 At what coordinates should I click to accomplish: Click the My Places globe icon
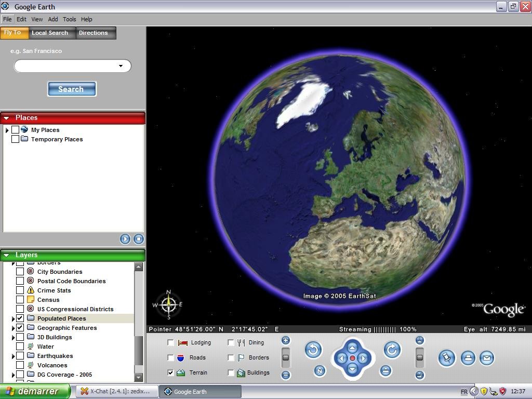pos(24,129)
